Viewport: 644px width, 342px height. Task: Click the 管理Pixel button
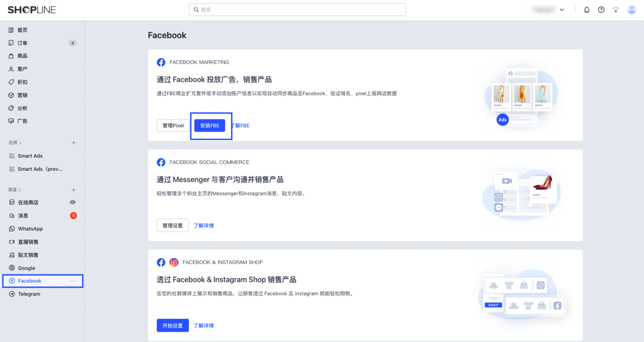click(173, 125)
